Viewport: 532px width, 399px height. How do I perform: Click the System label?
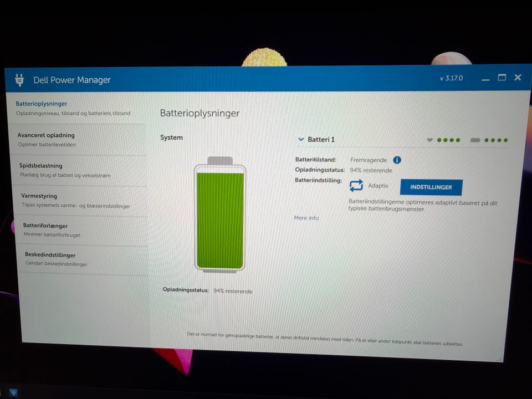point(171,137)
